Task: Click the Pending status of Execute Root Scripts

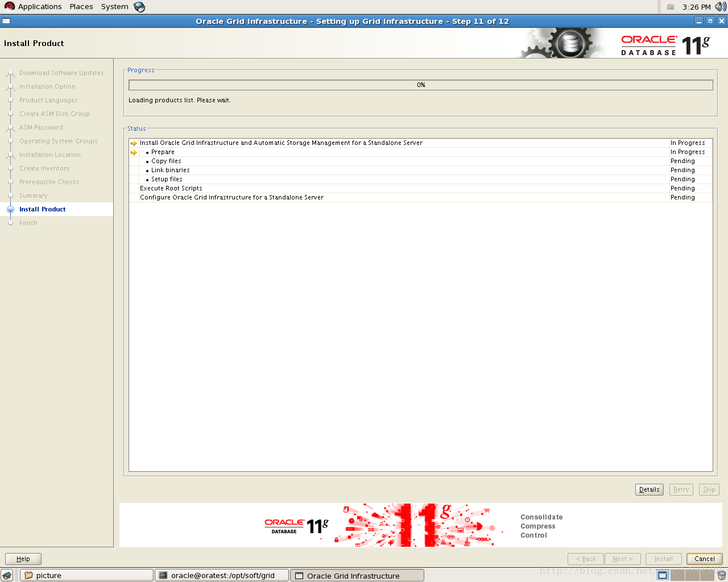Action: coord(682,188)
